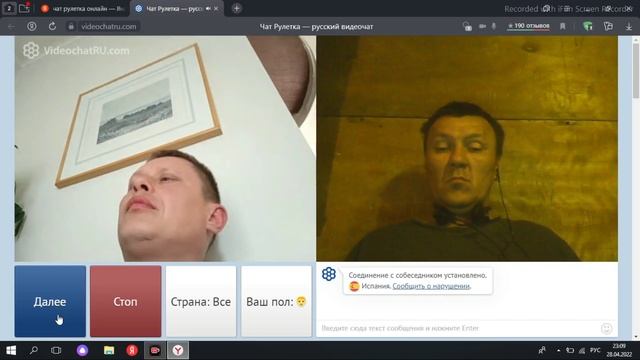This screenshot has width=640, height=360.
Task: Reload the page
Action: 52,27
